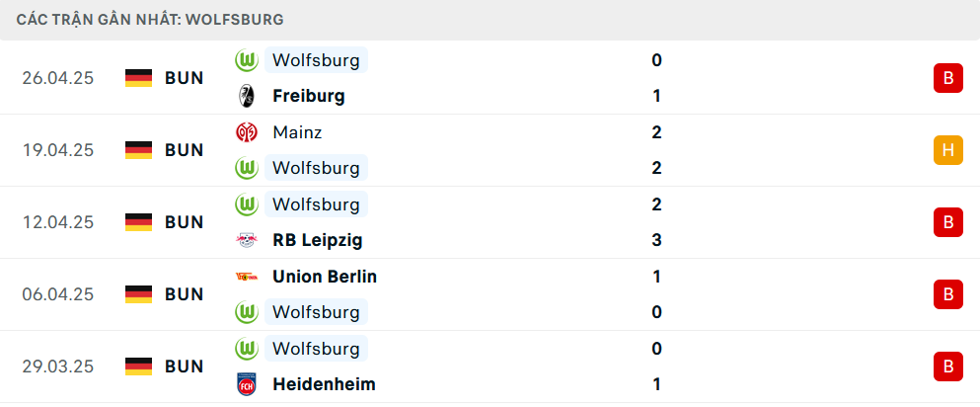
Task: Click the Heidenheim club crest
Action: pyautogui.click(x=247, y=384)
